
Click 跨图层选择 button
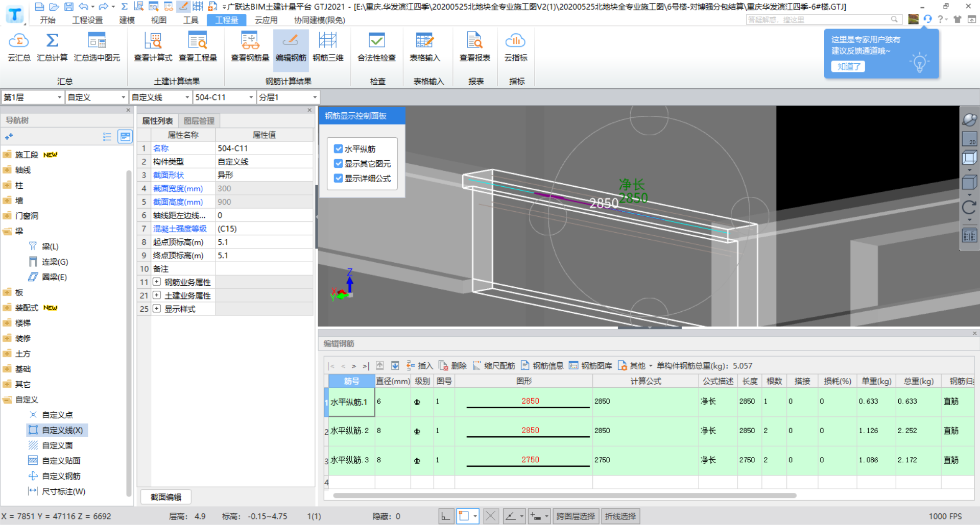click(x=576, y=516)
